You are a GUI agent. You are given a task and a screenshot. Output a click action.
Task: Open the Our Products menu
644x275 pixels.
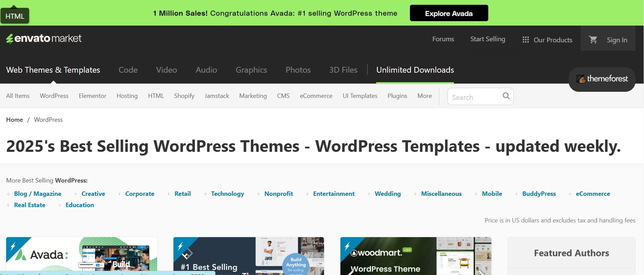(x=547, y=40)
